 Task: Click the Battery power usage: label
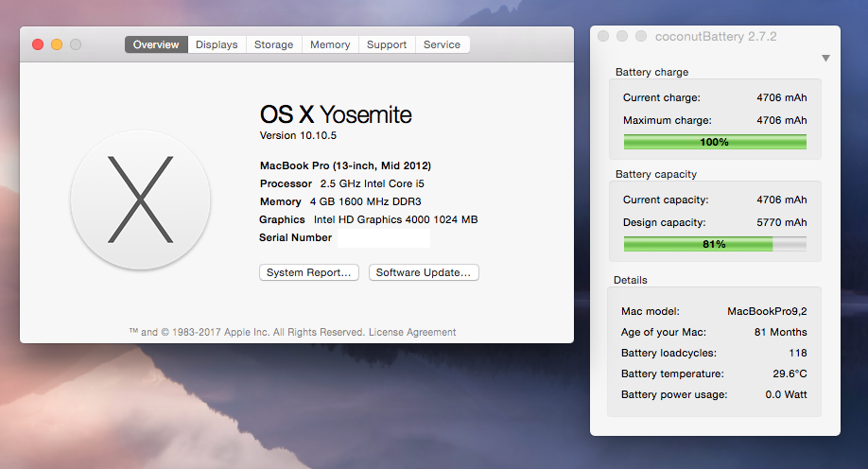[674, 394]
